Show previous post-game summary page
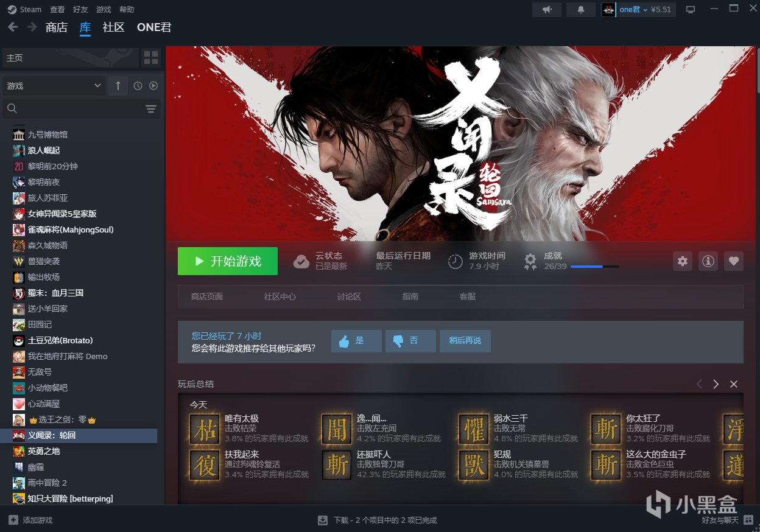760x532 pixels. pyautogui.click(x=699, y=384)
